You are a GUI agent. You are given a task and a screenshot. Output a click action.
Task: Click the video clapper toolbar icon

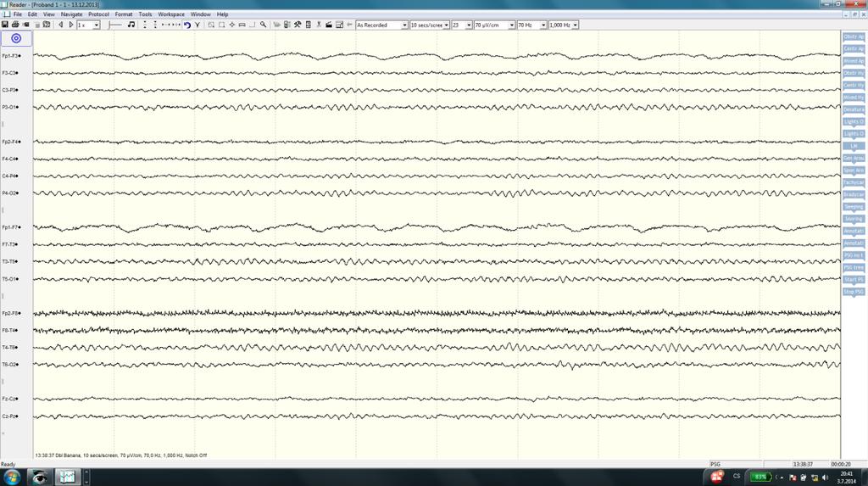329,25
